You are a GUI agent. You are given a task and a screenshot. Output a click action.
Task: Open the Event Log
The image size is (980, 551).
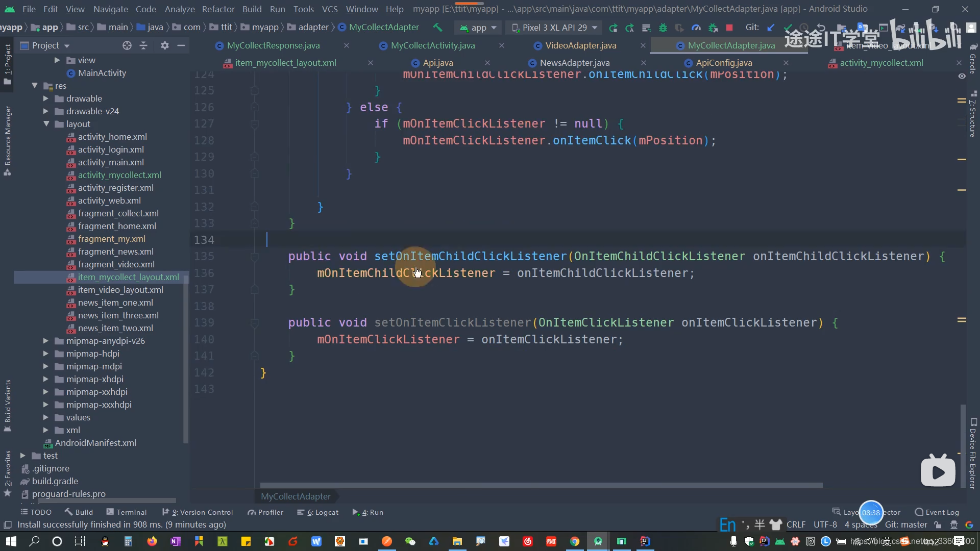pos(937,512)
